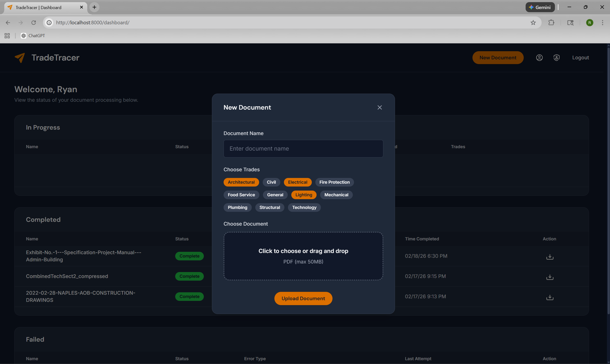Image resolution: width=610 pixels, height=364 pixels.
Task: Click the PDF drag and drop upload area
Action: pos(303,256)
